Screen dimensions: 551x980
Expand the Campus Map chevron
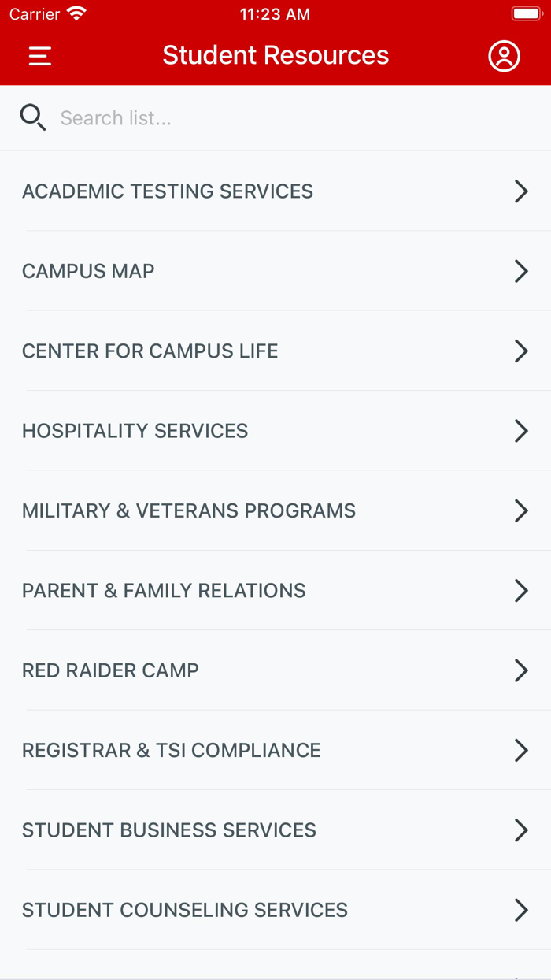point(522,270)
